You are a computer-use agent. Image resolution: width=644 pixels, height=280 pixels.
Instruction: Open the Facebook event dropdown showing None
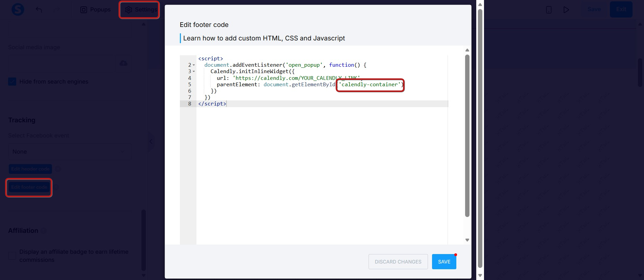click(x=70, y=152)
